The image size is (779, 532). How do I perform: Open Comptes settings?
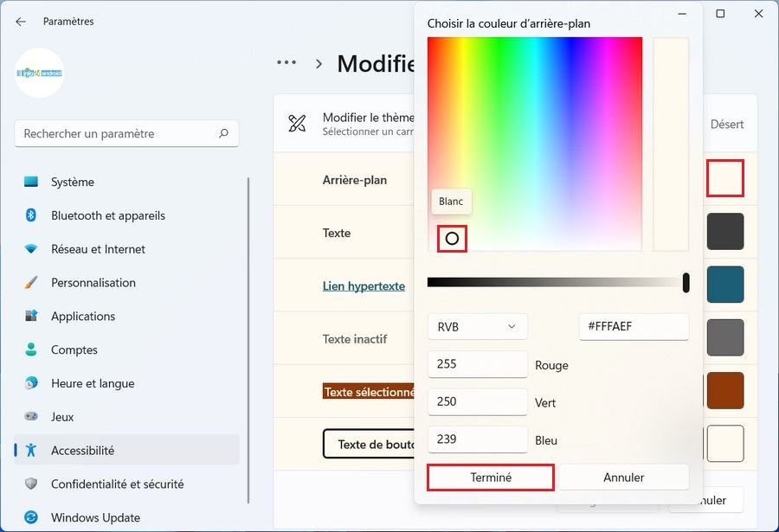tap(75, 349)
